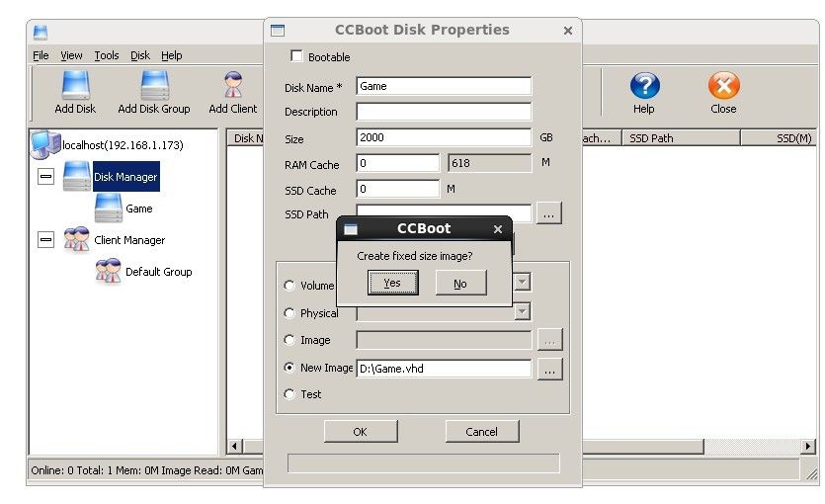This screenshot has width=825, height=504.
Task: Click the New Image path field D:\Game.vhd
Action: [x=444, y=369]
